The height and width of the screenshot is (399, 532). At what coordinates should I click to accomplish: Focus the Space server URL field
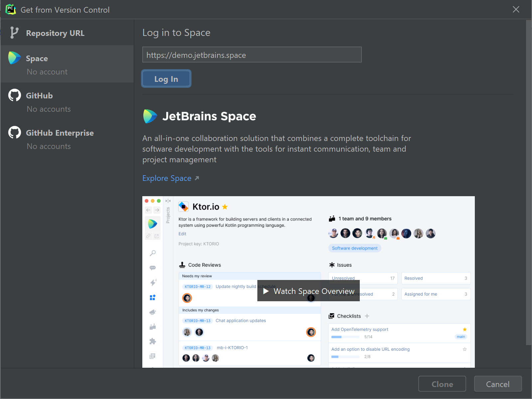point(252,55)
